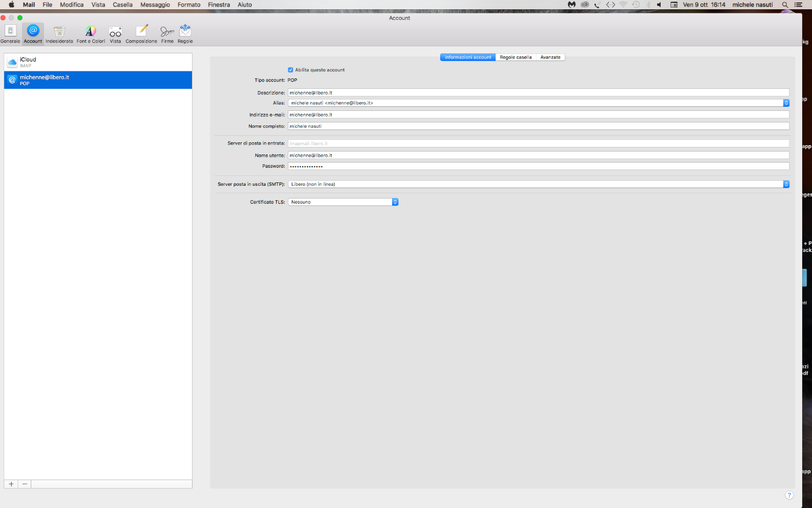Screen dimensions: 812x508
Task: Click the Password field
Action: (539, 166)
